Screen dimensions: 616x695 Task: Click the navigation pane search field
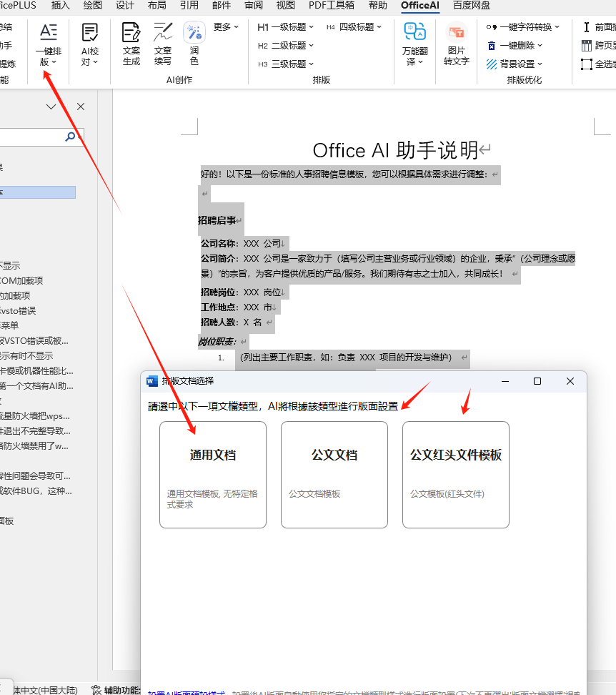pos(32,137)
